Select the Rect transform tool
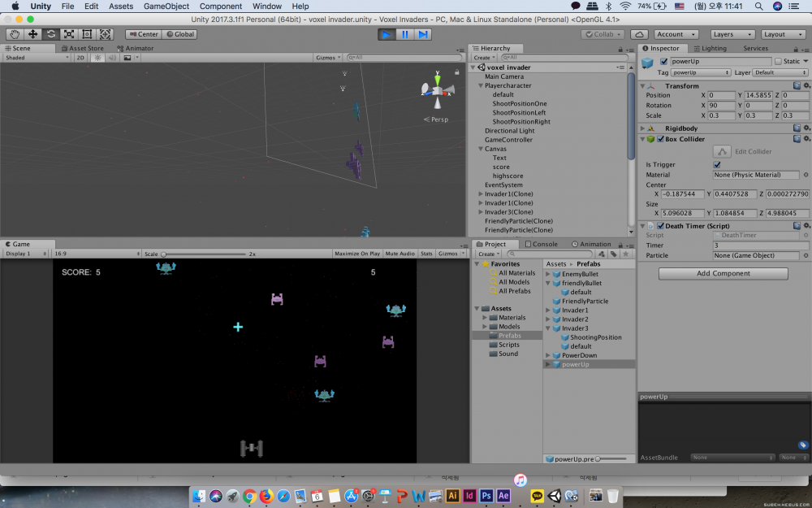The image size is (812, 508). point(87,34)
